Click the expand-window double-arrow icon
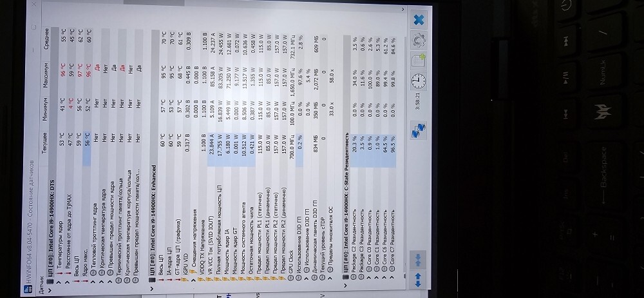 click(419, 280)
